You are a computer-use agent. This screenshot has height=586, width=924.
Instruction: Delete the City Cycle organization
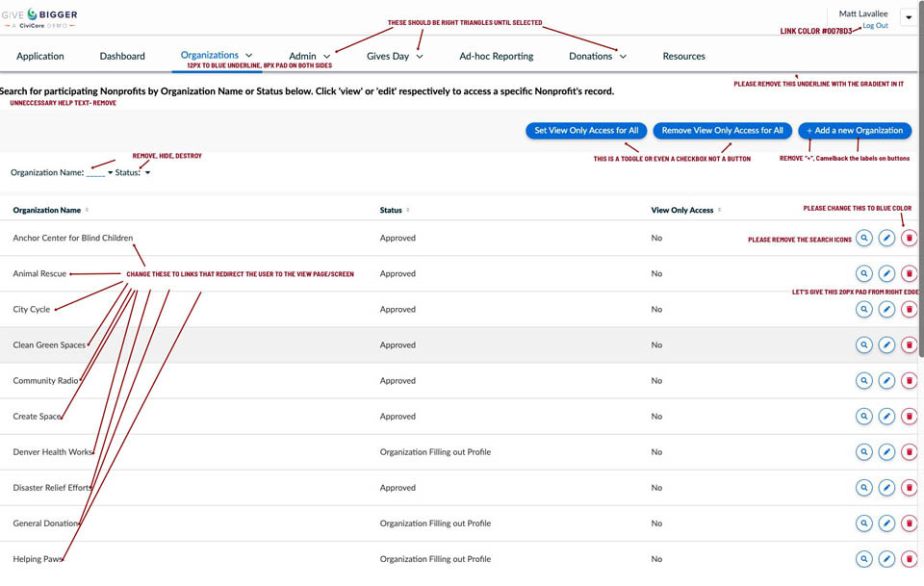click(x=910, y=310)
